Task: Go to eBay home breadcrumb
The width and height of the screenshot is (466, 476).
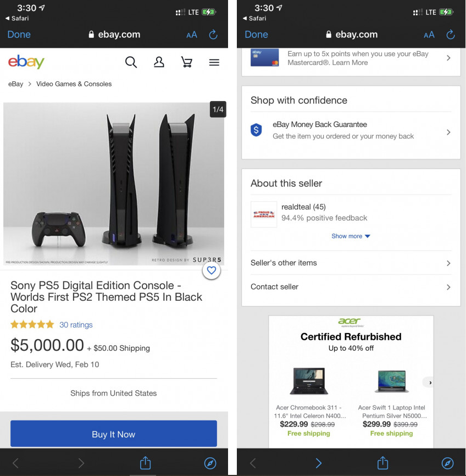Action: (x=15, y=84)
